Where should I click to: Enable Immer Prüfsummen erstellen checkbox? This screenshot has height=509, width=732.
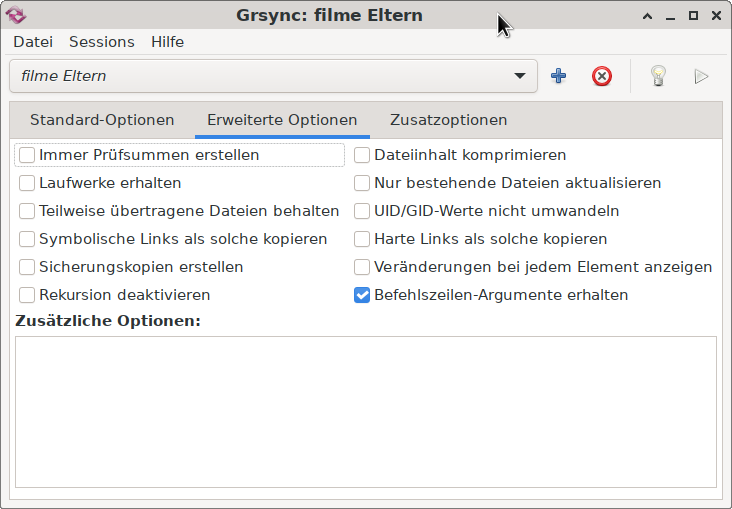tap(27, 155)
